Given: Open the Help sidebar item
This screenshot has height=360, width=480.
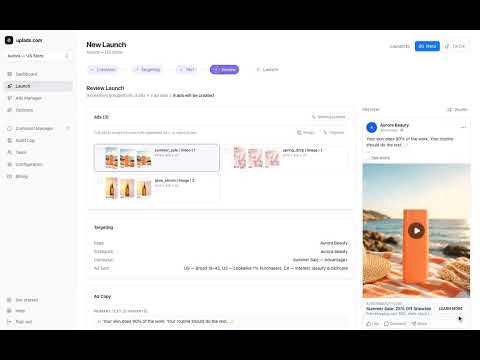Looking at the screenshot, I should (x=20, y=311).
